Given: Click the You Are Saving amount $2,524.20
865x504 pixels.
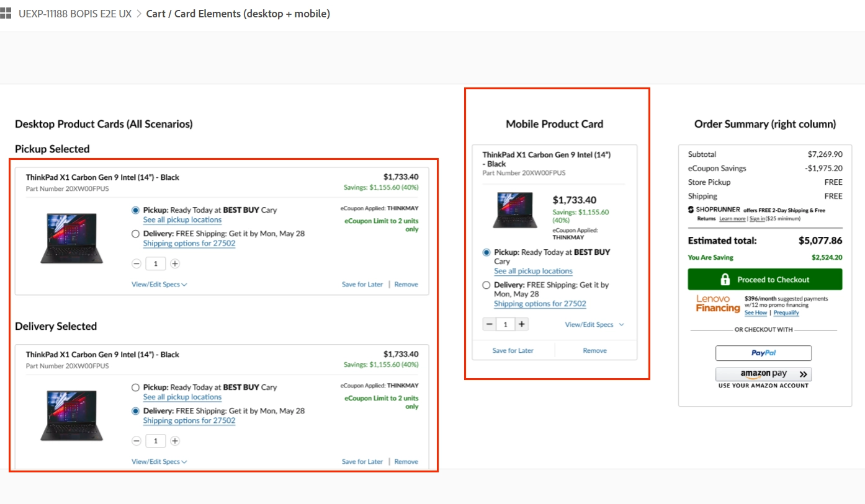Looking at the screenshot, I should click(x=827, y=257).
